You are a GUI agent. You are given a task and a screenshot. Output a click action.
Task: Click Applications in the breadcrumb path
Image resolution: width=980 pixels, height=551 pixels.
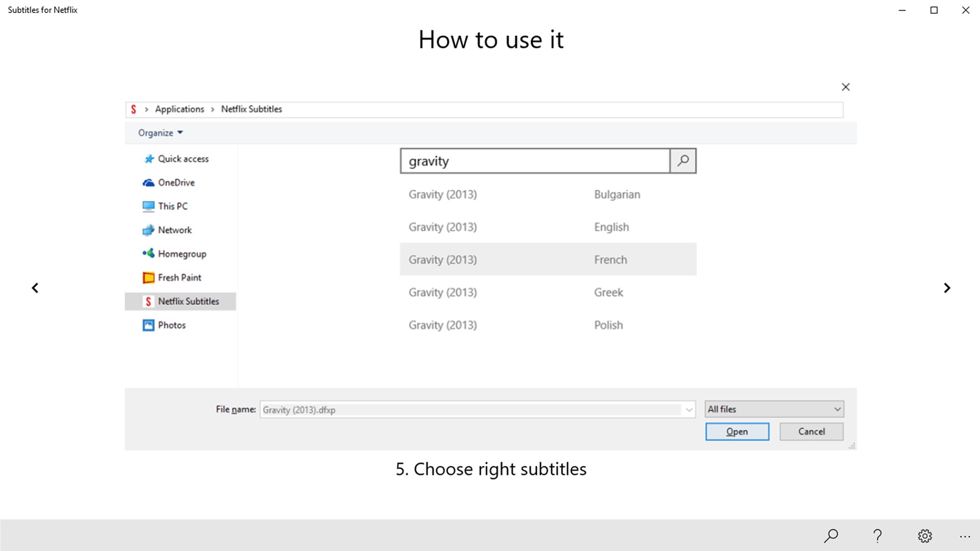(x=179, y=109)
